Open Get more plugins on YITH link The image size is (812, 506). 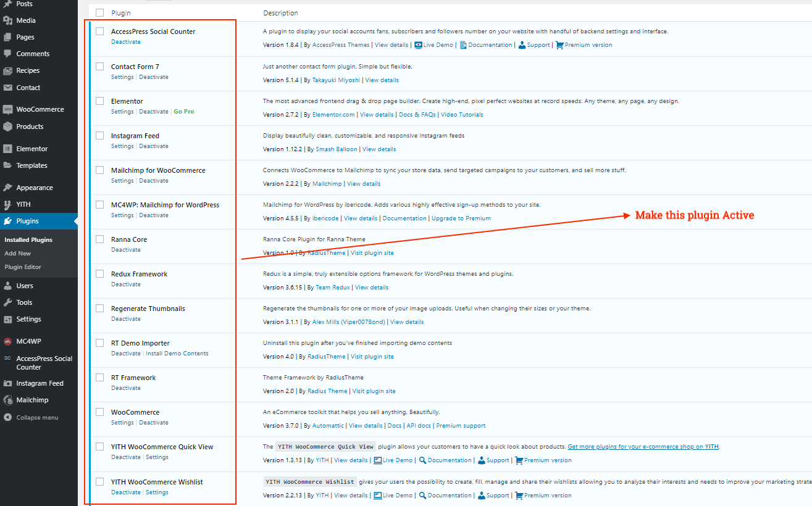click(643, 447)
